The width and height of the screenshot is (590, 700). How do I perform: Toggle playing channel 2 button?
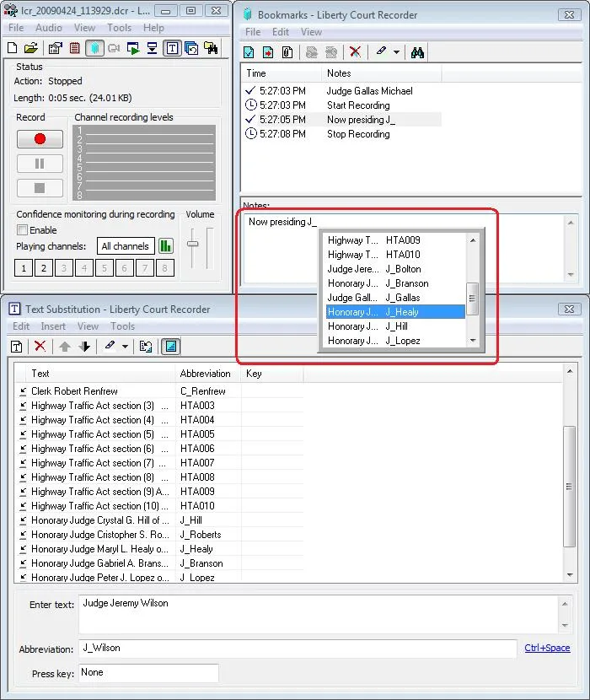tap(44, 268)
